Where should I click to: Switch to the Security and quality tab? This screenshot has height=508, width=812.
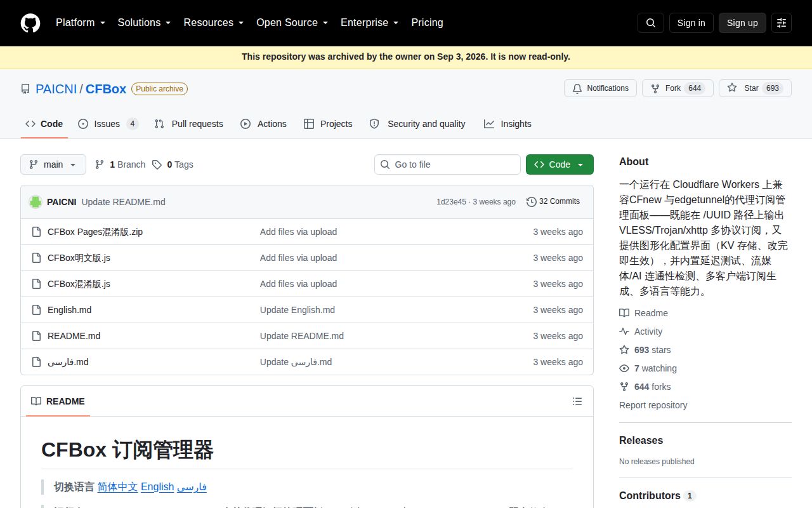coord(417,124)
